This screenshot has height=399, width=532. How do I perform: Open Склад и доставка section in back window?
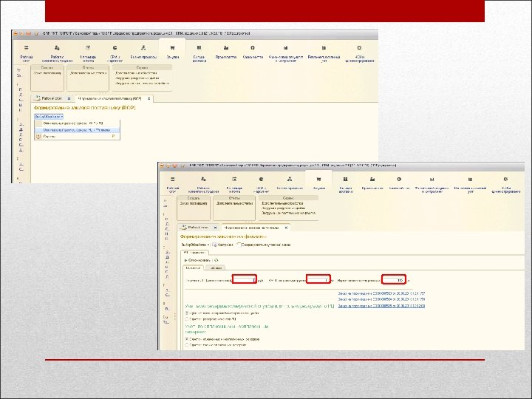(x=199, y=54)
